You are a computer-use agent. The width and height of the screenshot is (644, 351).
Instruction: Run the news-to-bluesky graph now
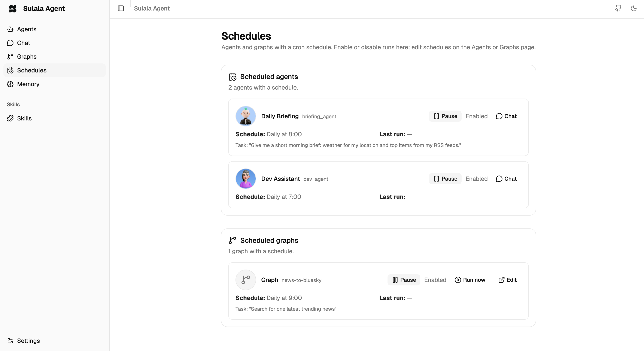[470, 280]
